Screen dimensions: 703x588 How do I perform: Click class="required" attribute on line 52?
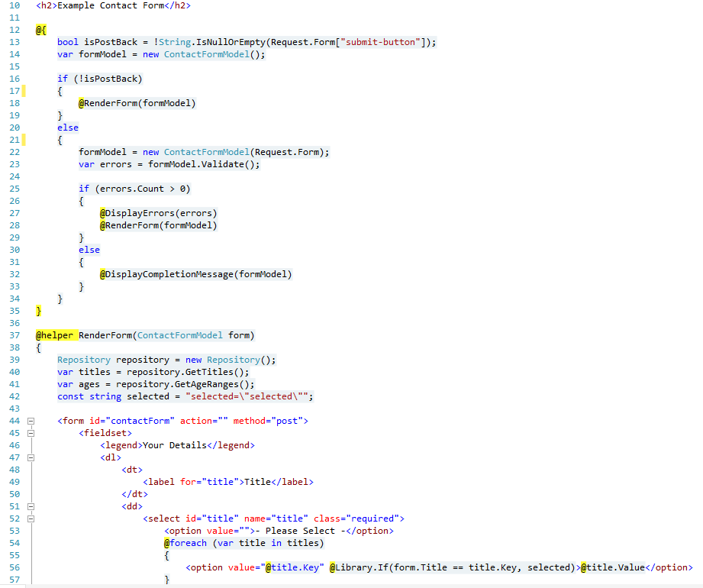(x=356, y=519)
